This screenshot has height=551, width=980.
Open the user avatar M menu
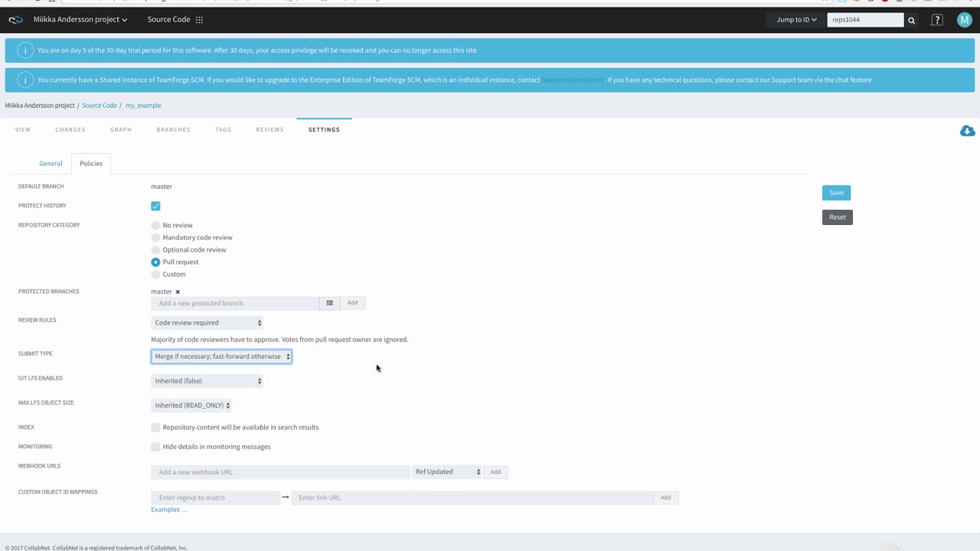[965, 20]
